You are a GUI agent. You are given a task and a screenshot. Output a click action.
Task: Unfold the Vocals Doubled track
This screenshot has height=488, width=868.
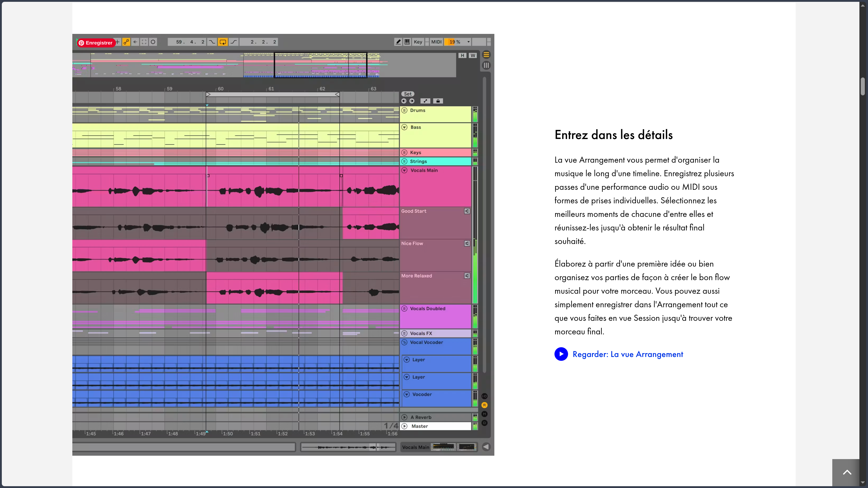tap(404, 308)
